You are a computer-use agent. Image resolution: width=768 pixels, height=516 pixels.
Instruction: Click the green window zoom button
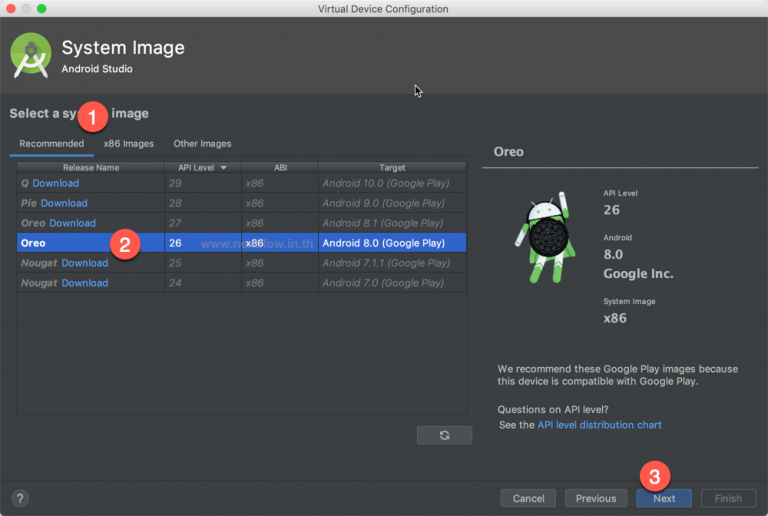(42, 8)
